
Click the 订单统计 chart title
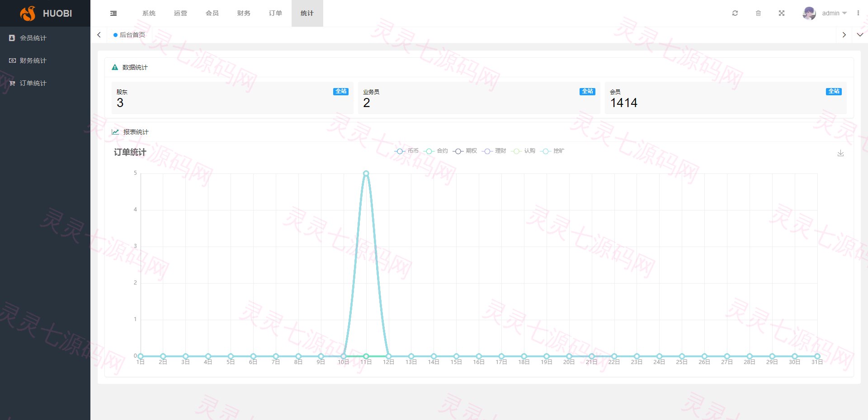pos(130,152)
